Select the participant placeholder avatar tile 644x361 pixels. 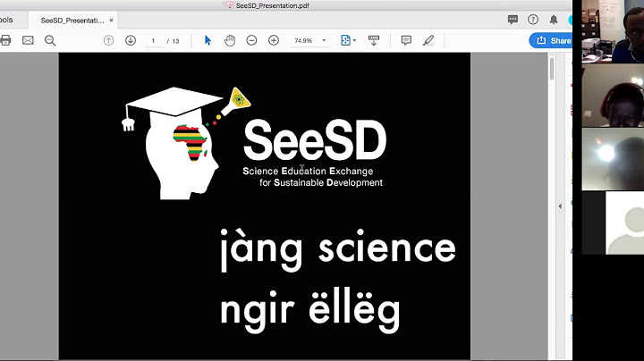(x=613, y=222)
